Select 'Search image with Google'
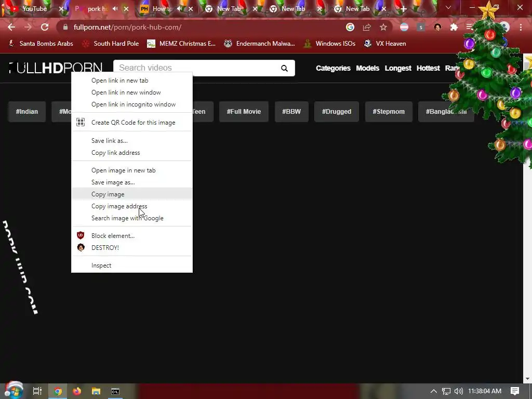532x399 pixels. (131, 218)
